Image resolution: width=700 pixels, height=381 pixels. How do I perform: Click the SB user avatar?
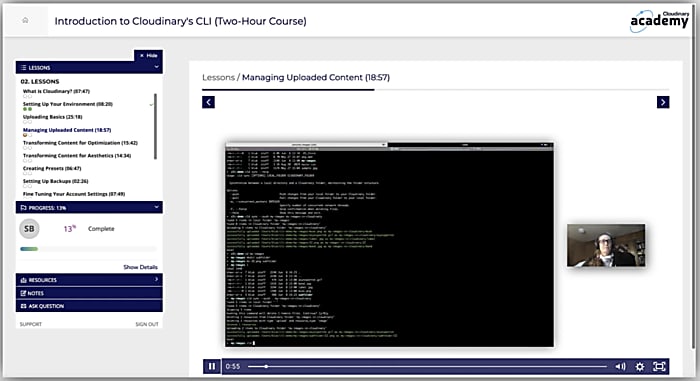click(x=29, y=229)
